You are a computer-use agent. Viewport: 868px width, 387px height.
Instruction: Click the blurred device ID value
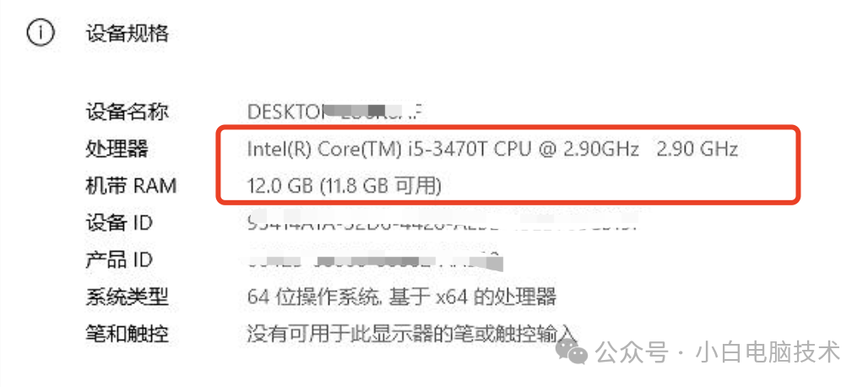[441, 223]
